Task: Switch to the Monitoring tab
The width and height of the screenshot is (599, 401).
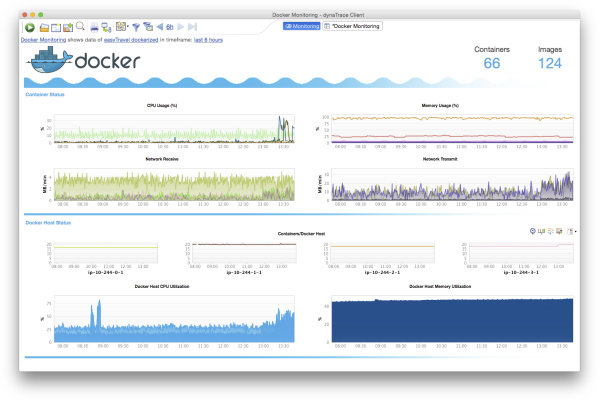Action: 301,26
